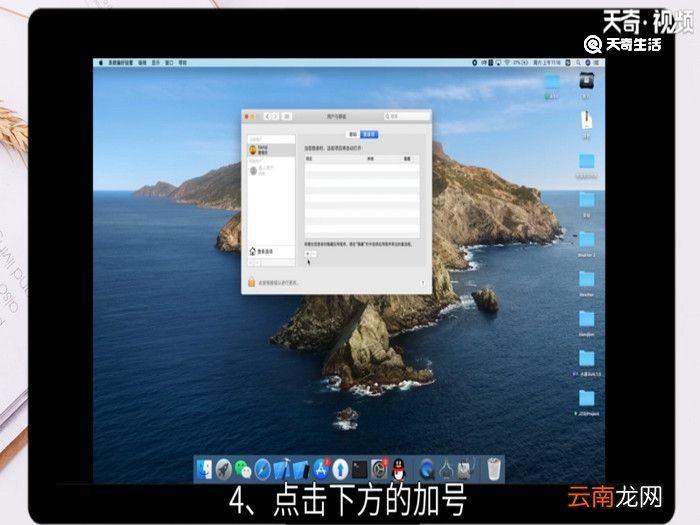This screenshot has height=525, width=700.
Task: Select the zip archive file on the desktop
Action: (586, 120)
